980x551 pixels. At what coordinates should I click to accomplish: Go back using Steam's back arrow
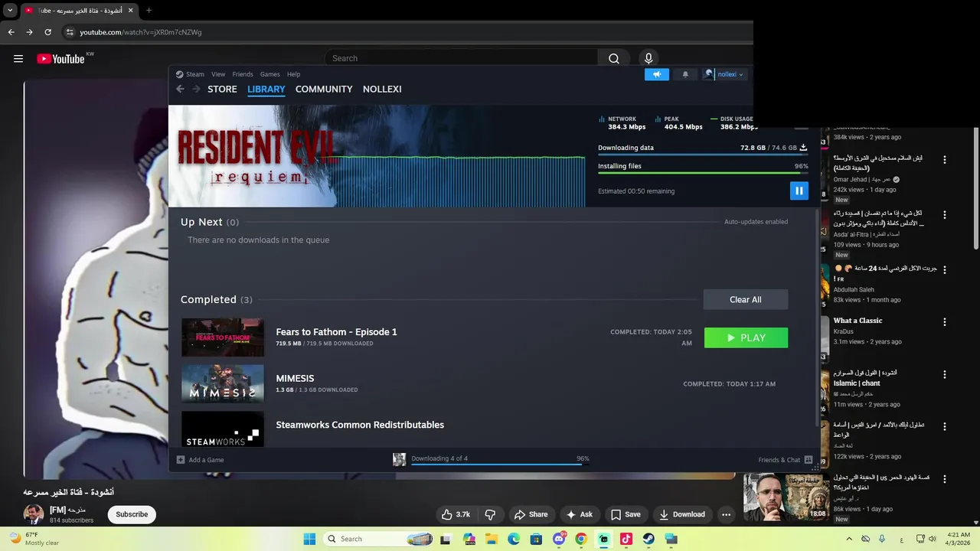[x=181, y=89]
